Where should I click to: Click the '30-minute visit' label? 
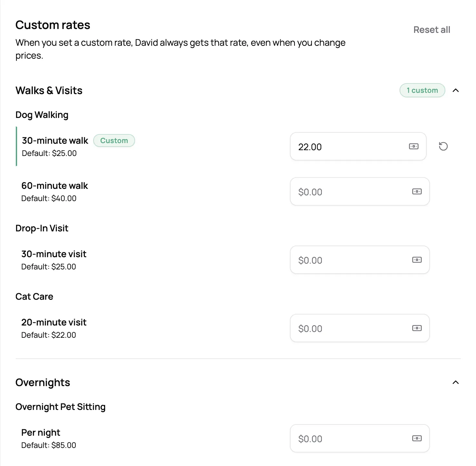(x=54, y=254)
